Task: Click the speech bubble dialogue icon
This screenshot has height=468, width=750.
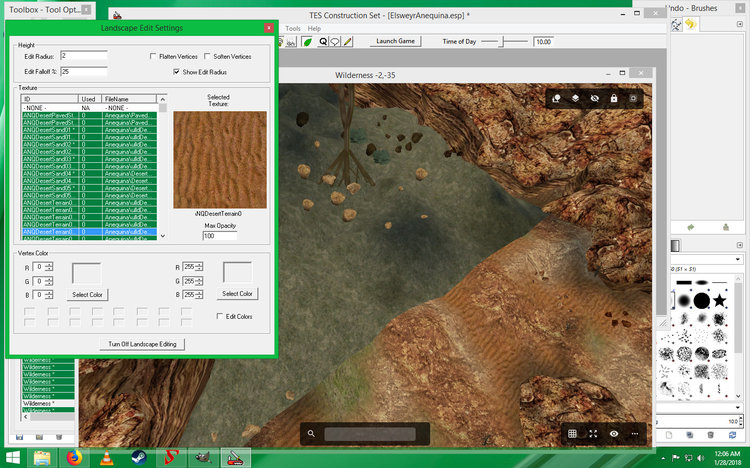Action: pos(335,42)
